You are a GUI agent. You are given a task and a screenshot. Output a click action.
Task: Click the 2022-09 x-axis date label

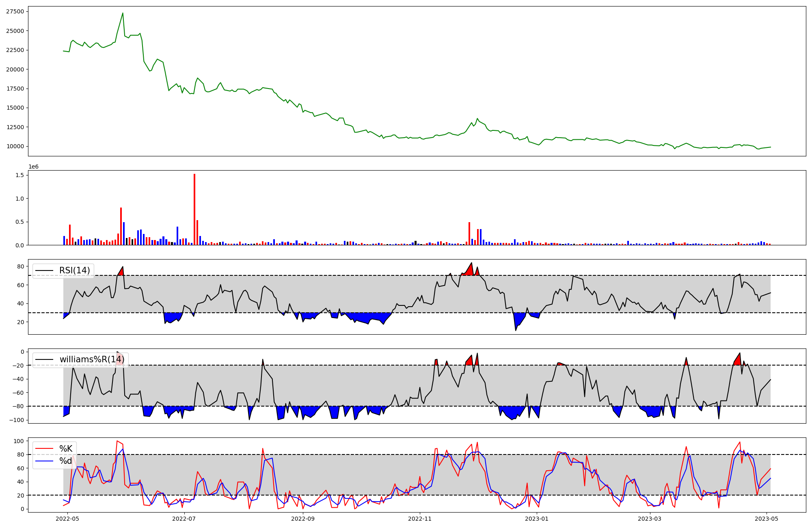(303, 519)
